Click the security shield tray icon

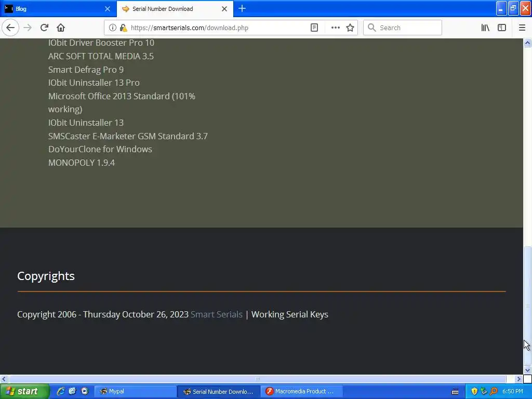pos(474,391)
